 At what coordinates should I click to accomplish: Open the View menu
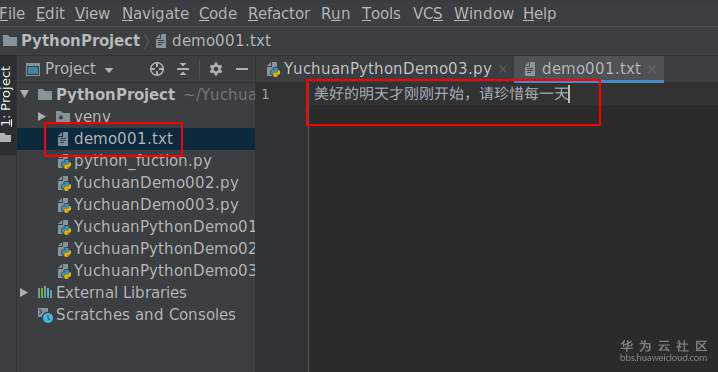point(92,14)
